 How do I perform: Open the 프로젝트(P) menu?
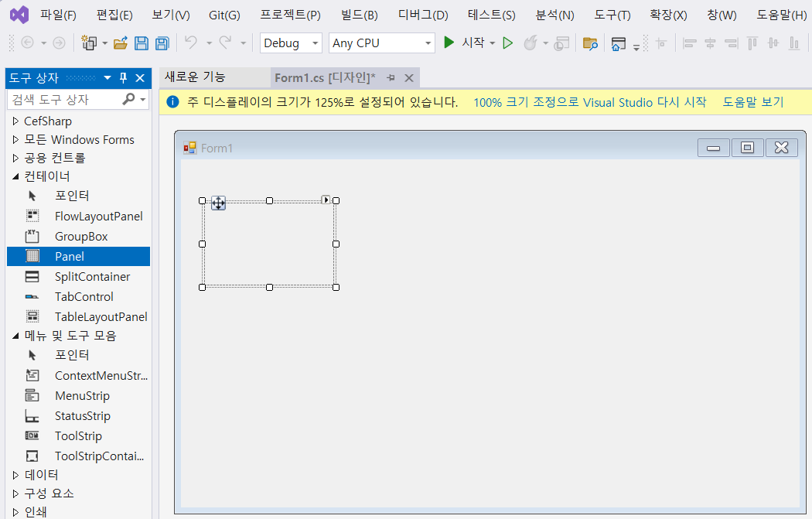(291, 15)
